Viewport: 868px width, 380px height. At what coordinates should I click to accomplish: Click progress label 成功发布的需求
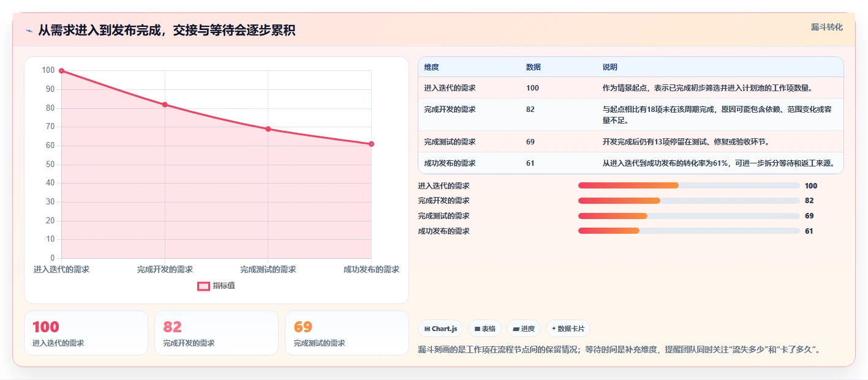point(443,231)
